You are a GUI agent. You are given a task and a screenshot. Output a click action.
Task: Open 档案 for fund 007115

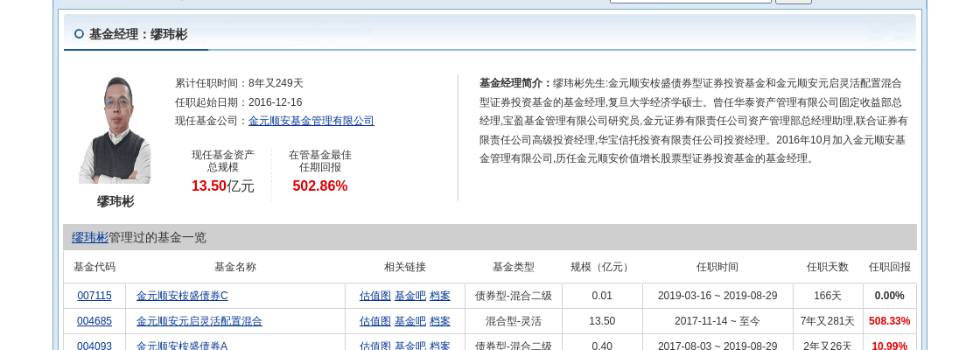(440, 296)
